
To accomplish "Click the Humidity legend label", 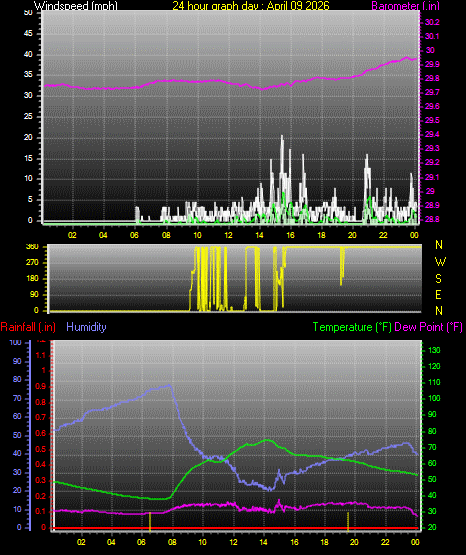I will (86, 327).
